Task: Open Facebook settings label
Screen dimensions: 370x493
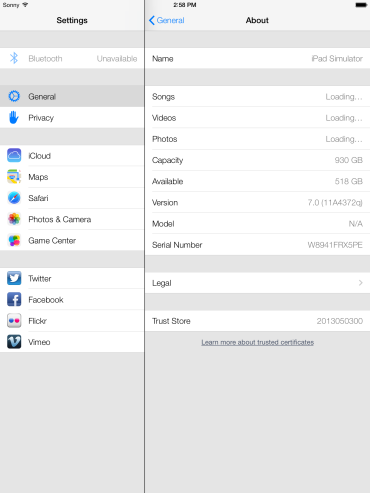Action: click(x=46, y=300)
